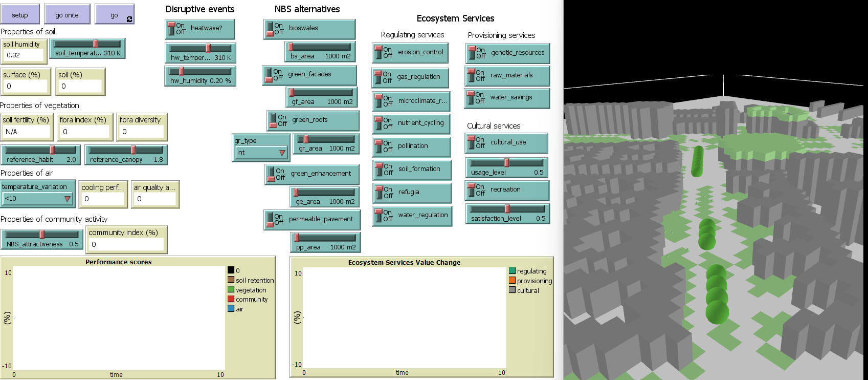The width and height of the screenshot is (868, 380).
Task: Turn on pollination switch
Action: 411,147
